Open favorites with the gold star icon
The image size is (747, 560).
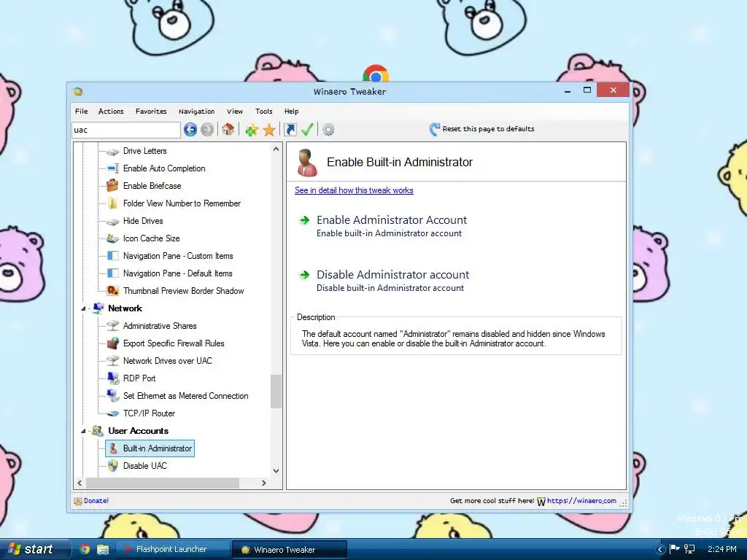(269, 130)
